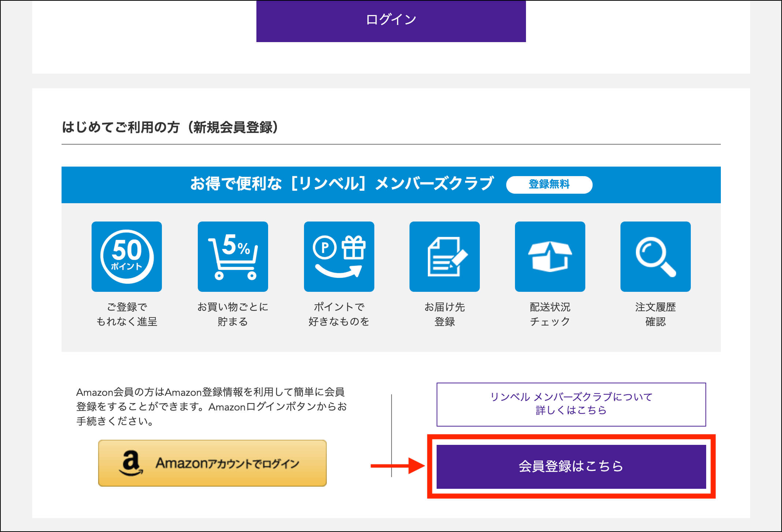The height and width of the screenshot is (532, 782).
Task: Click Amazonアカウントでログイン button
Action: tap(212, 463)
